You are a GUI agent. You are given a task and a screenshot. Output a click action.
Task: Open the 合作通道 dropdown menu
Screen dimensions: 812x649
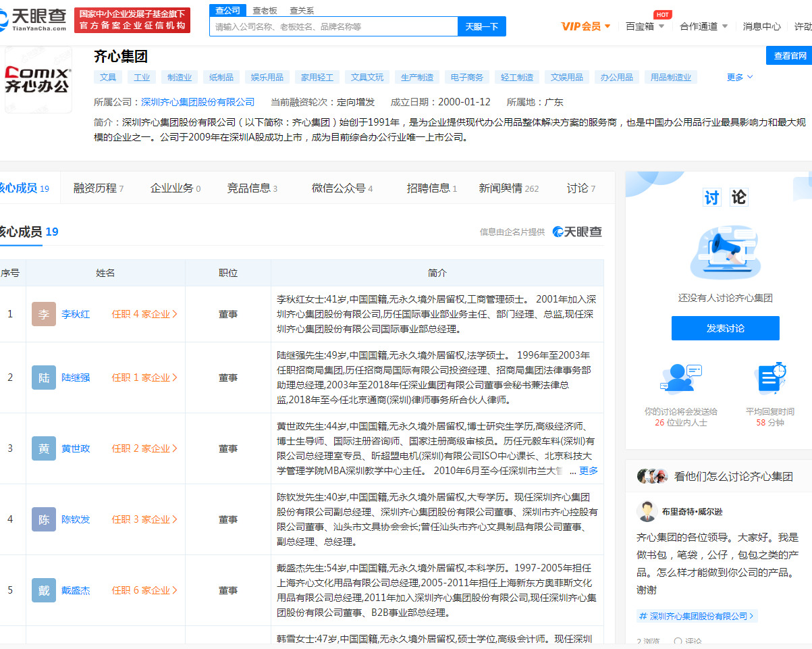pyautogui.click(x=704, y=26)
